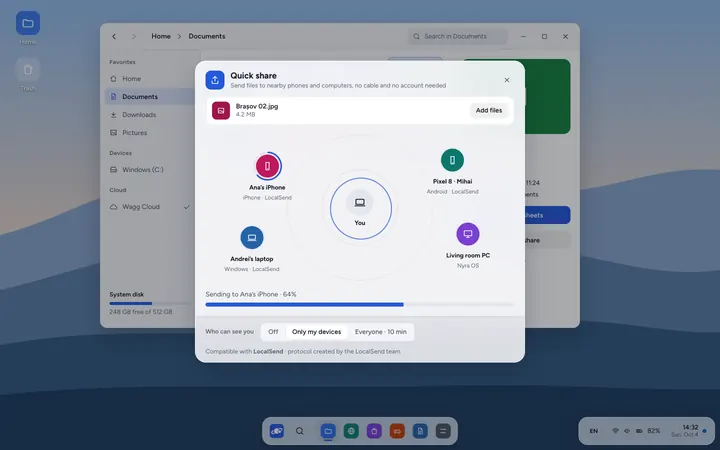This screenshot has height=450, width=720.
Task: Select Documents in the Favorites sidebar
Action: [x=150, y=96]
